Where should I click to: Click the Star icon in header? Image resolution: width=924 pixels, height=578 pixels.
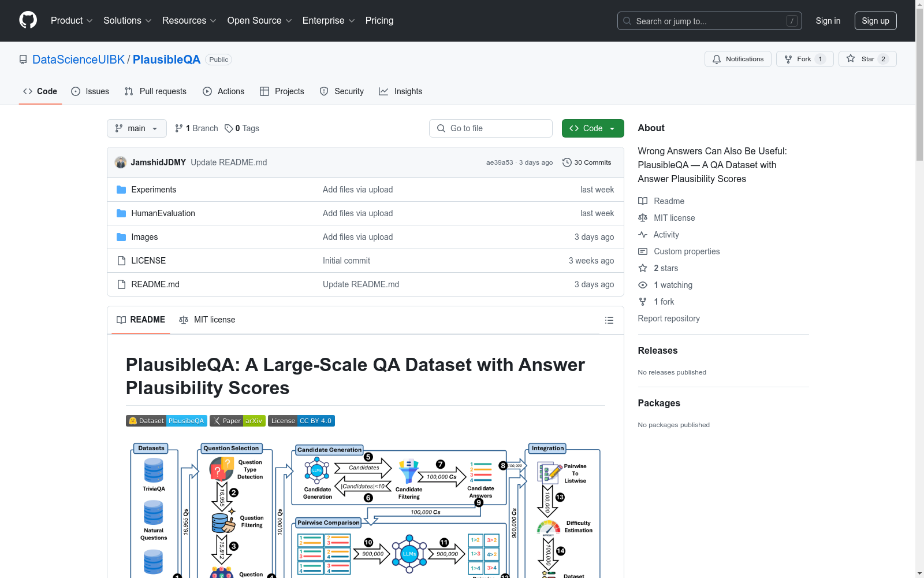851,59
